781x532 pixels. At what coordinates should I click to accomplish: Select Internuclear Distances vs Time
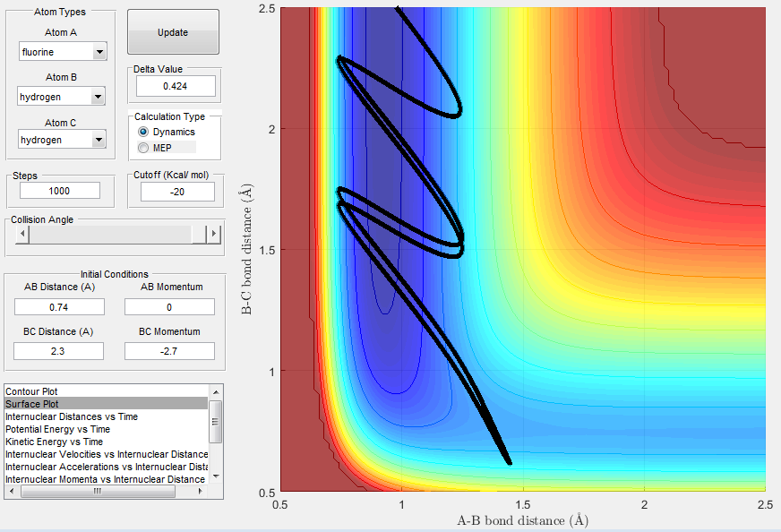(x=106, y=416)
